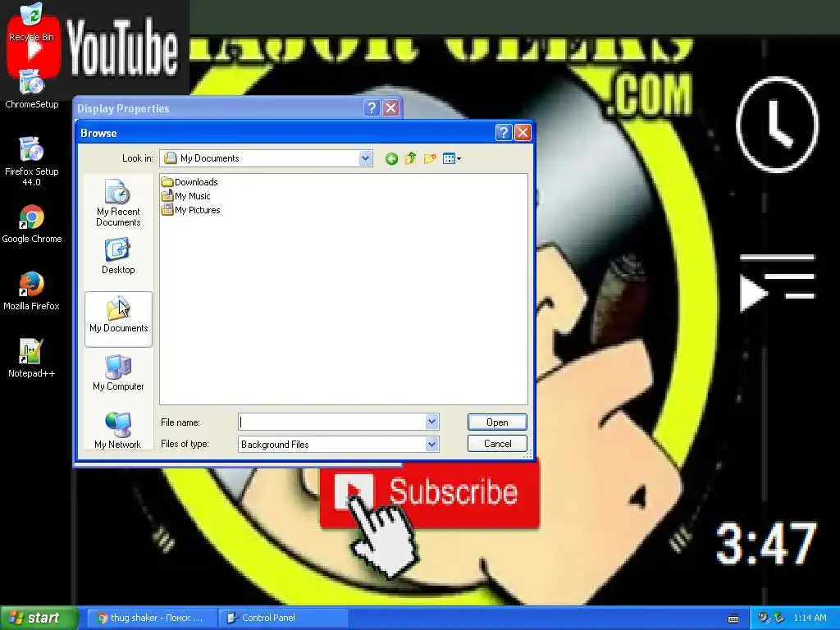Select My Computer in places bar
The height and width of the screenshot is (630, 840).
click(118, 373)
